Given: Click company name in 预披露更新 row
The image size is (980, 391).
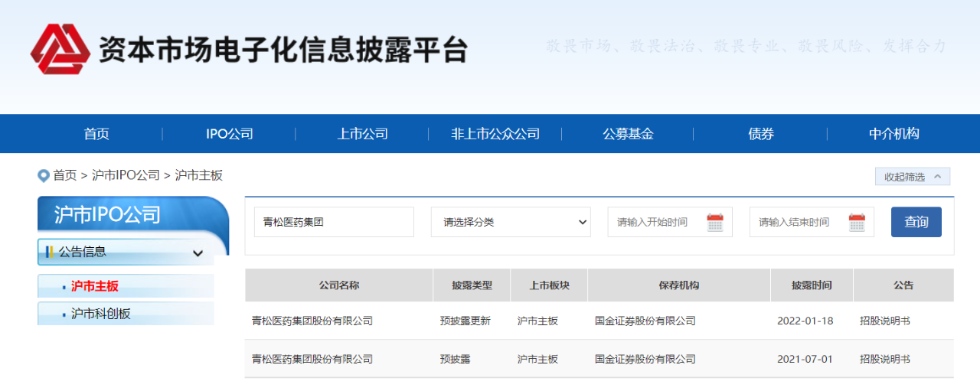Looking at the screenshot, I should [x=312, y=321].
